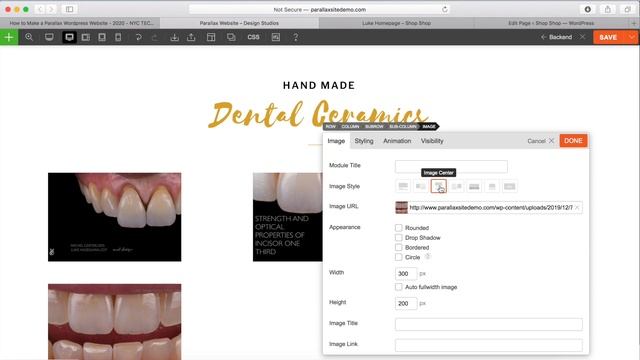Click the import download-arrow icon

[175, 37]
